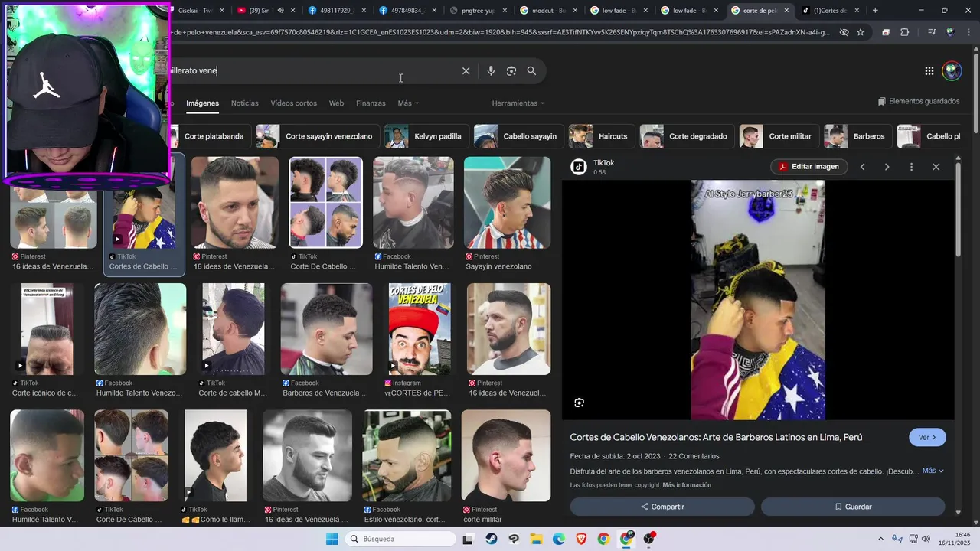The width and height of the screenshot is (980, 551).
Task: Click the Compartir button
Action: tap(662, 507)
